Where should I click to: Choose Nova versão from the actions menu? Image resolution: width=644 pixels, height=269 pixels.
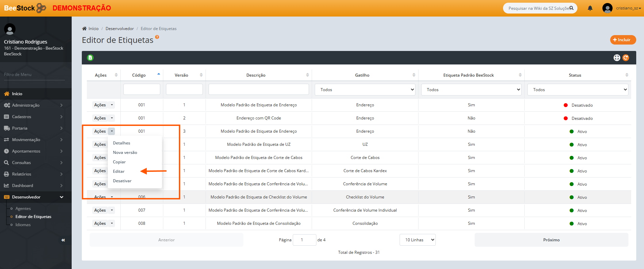point(125,153)
